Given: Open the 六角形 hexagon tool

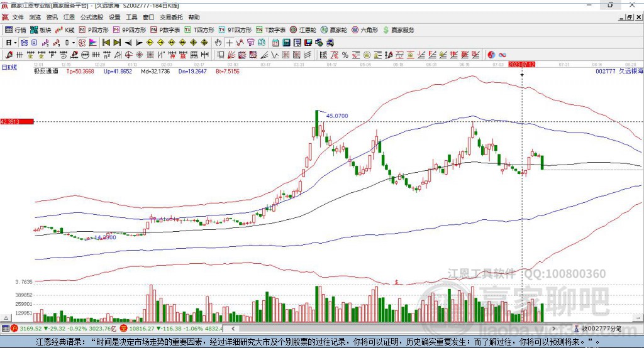Looking at the screenshot, I should tap(365, 30).
